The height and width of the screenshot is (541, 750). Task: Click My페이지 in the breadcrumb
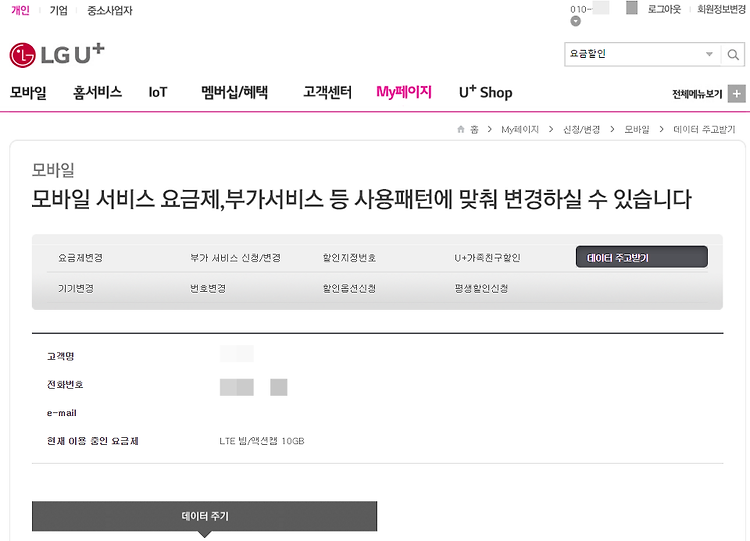click(x=520, y=129)
